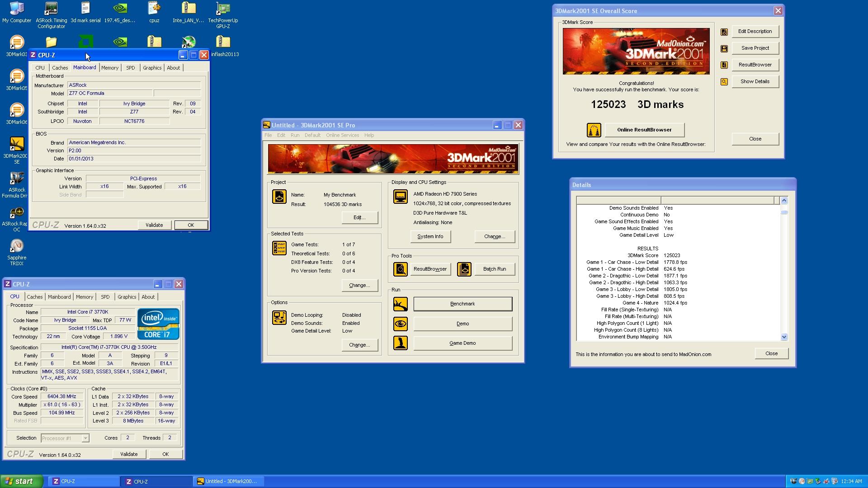Click the Benchmark button
868x488 pixels.
pyautogui.click(x=462, y=304)
